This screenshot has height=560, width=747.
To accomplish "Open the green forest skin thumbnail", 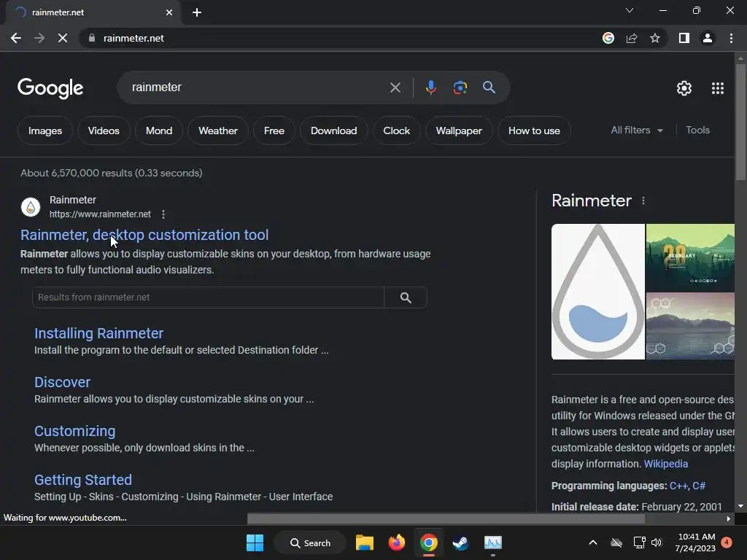I will click(x=690, y=257).
